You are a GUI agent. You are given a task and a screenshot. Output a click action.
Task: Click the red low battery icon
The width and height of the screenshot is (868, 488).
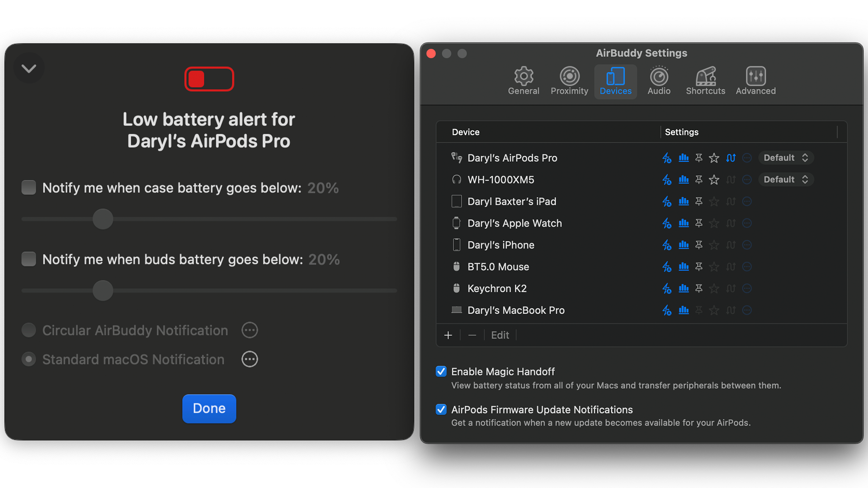[209, 79]
